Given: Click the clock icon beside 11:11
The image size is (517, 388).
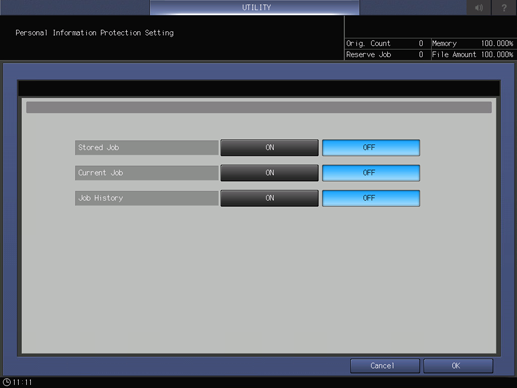Looking at the screenshot, I should (x=7, y=382).
